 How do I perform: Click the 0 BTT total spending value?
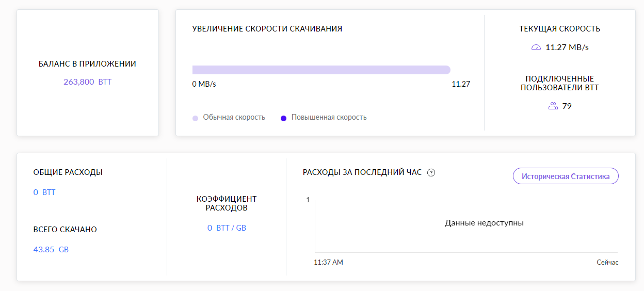[44, 192]
